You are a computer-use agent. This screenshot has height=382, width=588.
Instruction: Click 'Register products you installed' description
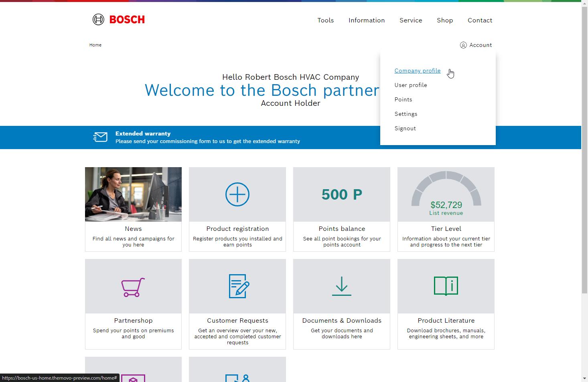(x=237, y=242)
